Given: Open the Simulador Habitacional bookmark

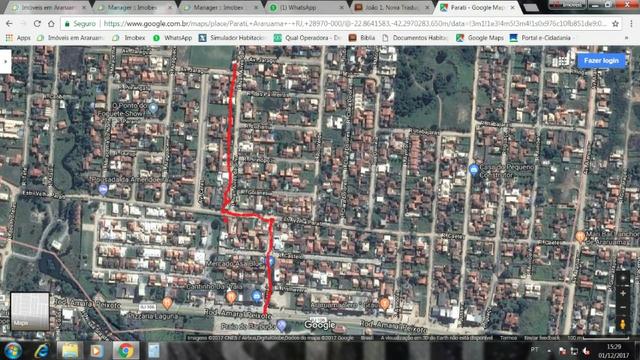Looking at the screenshot, I should pyautogui.click(x=232, y=38).
